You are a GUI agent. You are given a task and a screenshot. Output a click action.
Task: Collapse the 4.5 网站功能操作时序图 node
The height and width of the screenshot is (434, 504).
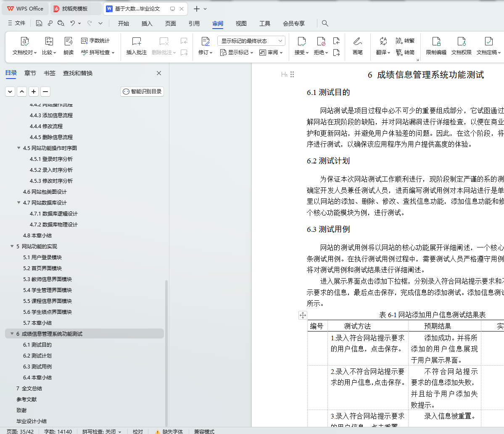tap(18, 148)
